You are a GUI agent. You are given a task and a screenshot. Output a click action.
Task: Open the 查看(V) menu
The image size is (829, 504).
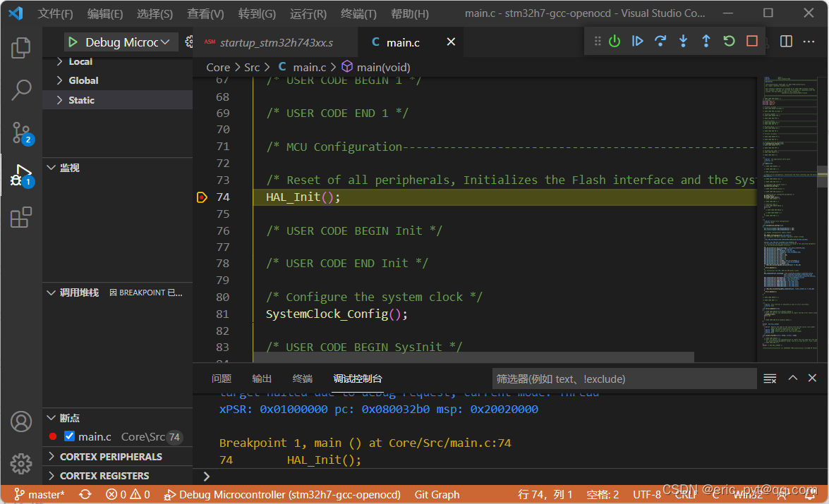(x=205, y=13)
